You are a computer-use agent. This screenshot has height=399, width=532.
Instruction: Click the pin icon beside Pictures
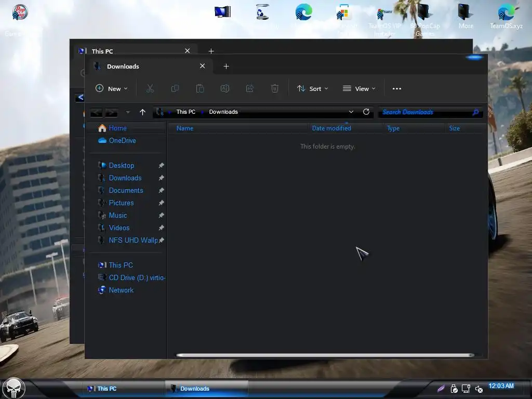162,203
